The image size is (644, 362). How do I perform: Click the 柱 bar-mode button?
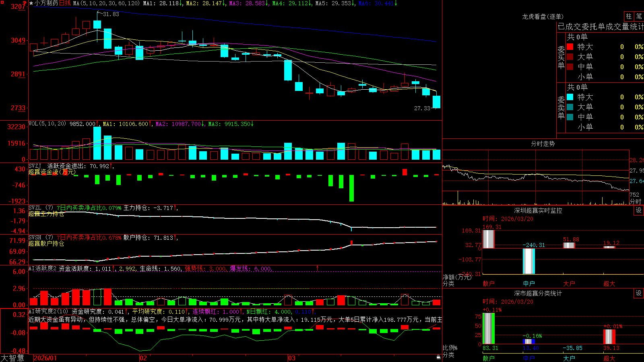629,16
